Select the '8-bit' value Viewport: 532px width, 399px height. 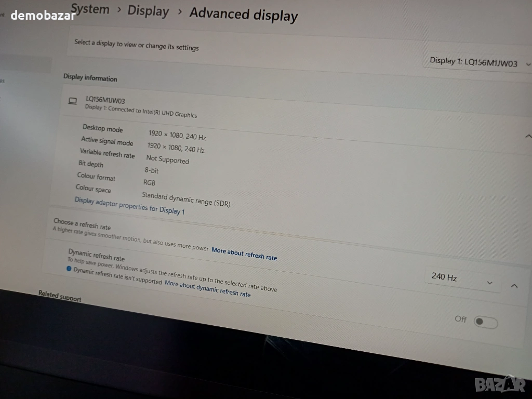151,170
